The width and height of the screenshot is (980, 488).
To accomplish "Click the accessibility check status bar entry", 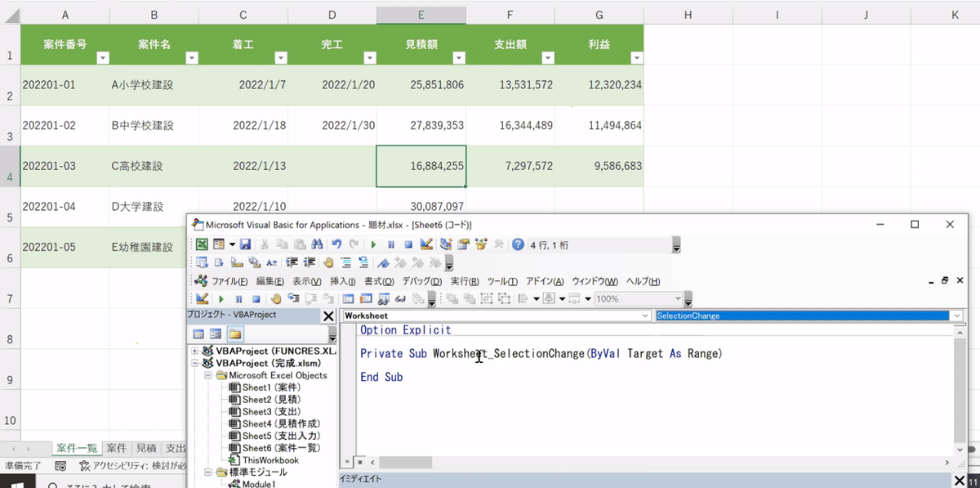I will (x=133, y=465).
